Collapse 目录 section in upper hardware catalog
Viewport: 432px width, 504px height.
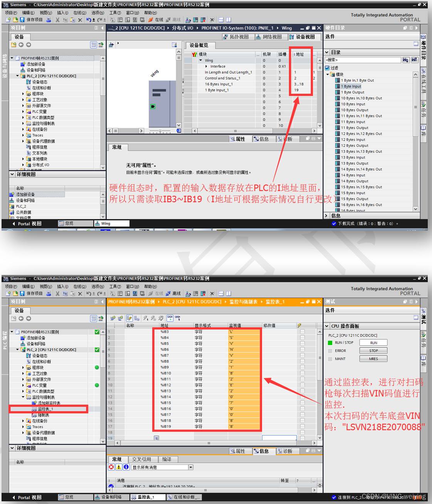coord(327,52)
